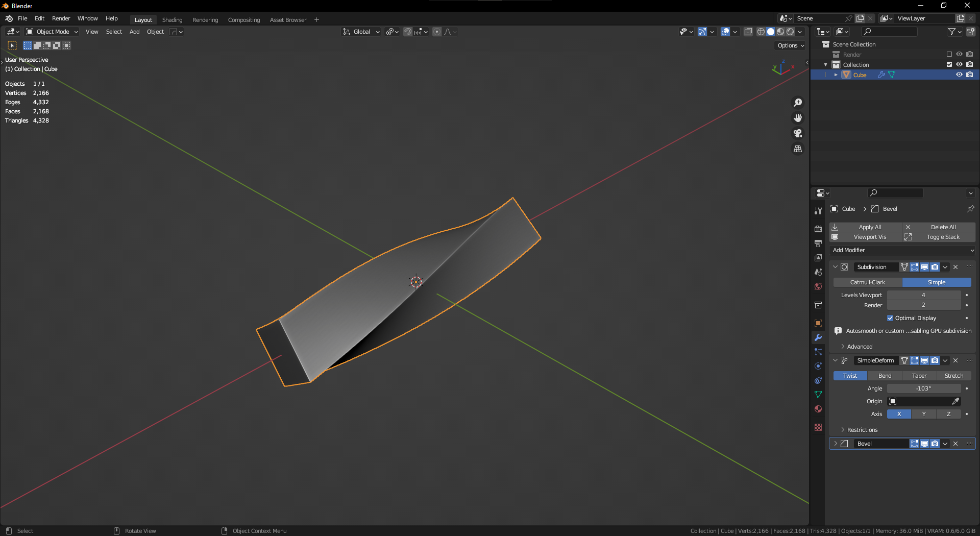
Task: Hide Cube in viewport via eye icon
Action: (x=959, y=75)
